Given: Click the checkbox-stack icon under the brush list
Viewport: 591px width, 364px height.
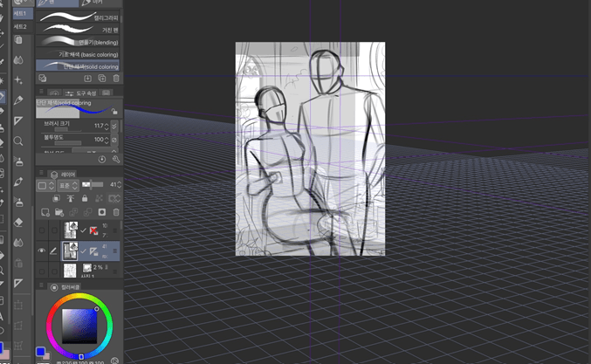Looking at the screenshot, I should coord(42,78).
